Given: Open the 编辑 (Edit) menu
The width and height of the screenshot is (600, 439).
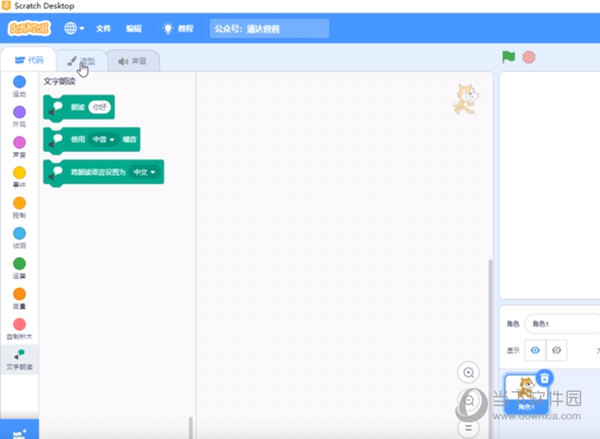Looking at the screenshot, I should tap(134, 29).
